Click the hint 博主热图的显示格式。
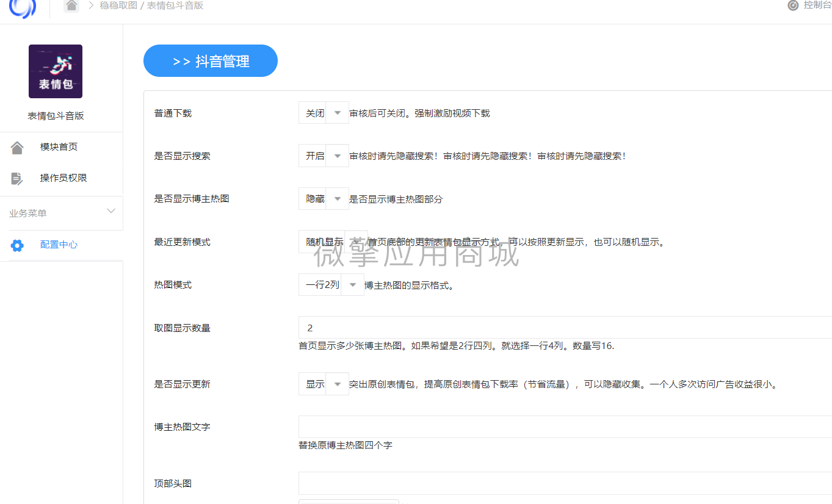 tap(410, 285)
